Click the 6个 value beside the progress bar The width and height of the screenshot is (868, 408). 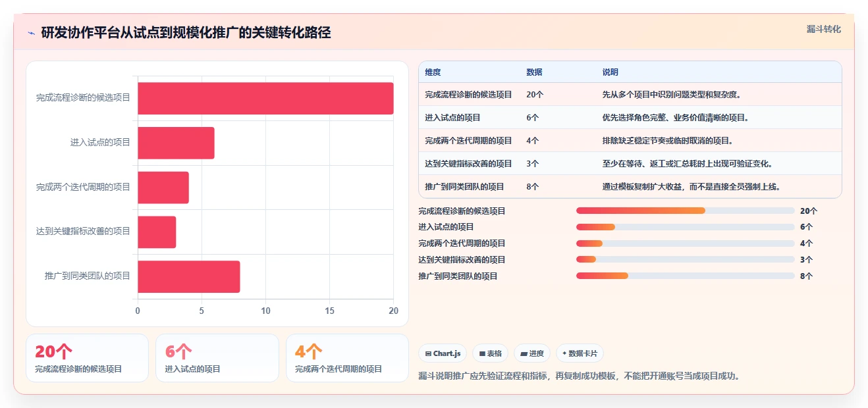click(807, 227)
